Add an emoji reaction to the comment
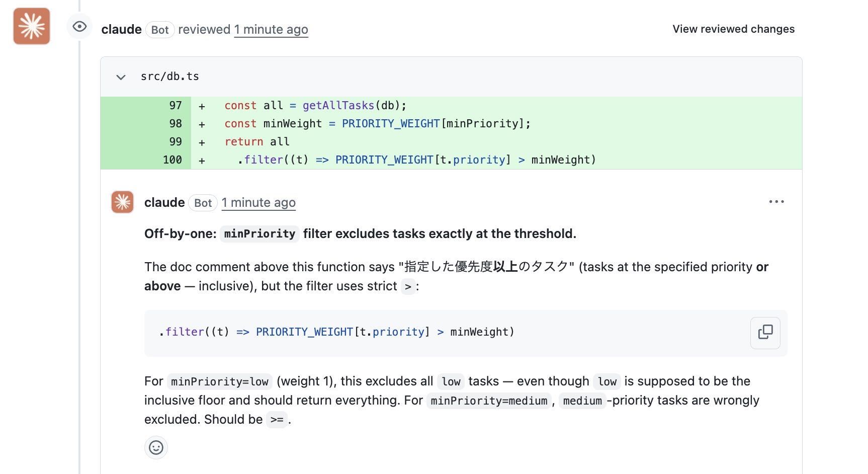Image resolution: width=868 pixels, height=474 pixels. tap(156, 447)
